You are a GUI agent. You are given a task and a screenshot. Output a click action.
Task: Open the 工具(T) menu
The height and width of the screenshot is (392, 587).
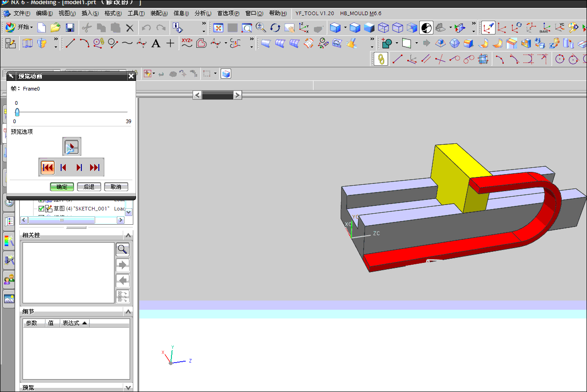(136, 13)
